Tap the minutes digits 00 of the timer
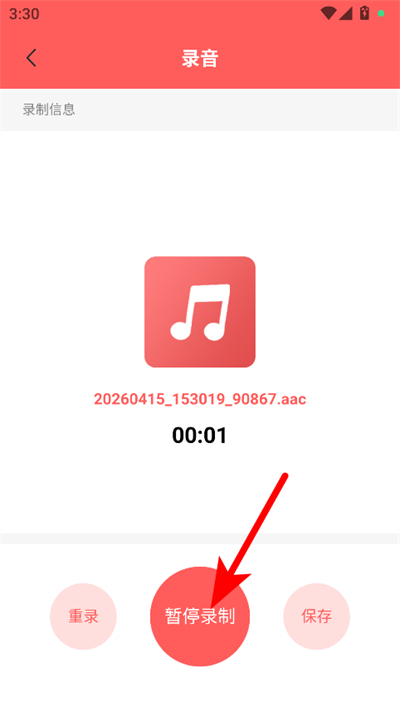This screenshot has height=711, width=400. click(184, 436)
